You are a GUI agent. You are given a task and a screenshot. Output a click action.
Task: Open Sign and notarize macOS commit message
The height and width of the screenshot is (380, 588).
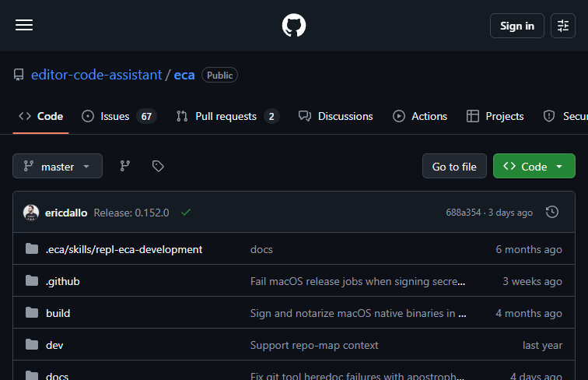(x=358, y=313)
